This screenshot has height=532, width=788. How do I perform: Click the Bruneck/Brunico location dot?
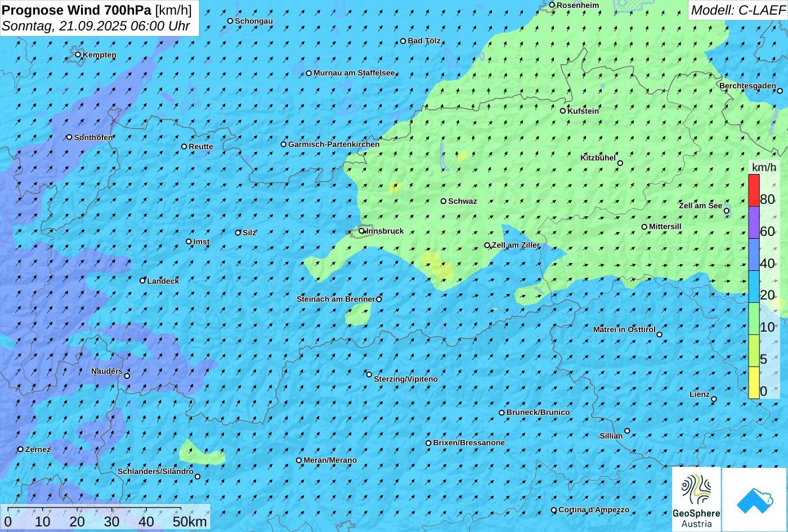(x=502, y=413)
